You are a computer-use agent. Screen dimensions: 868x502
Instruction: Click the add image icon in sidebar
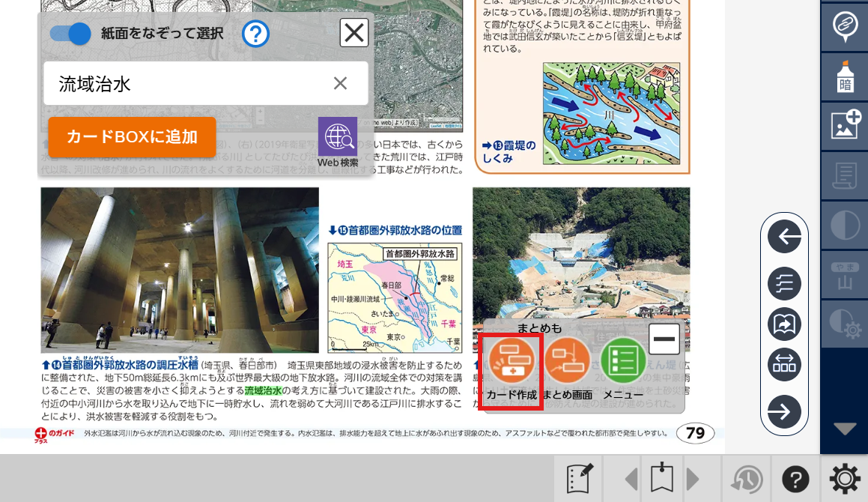pyautogui.click(x=845, y=126)
